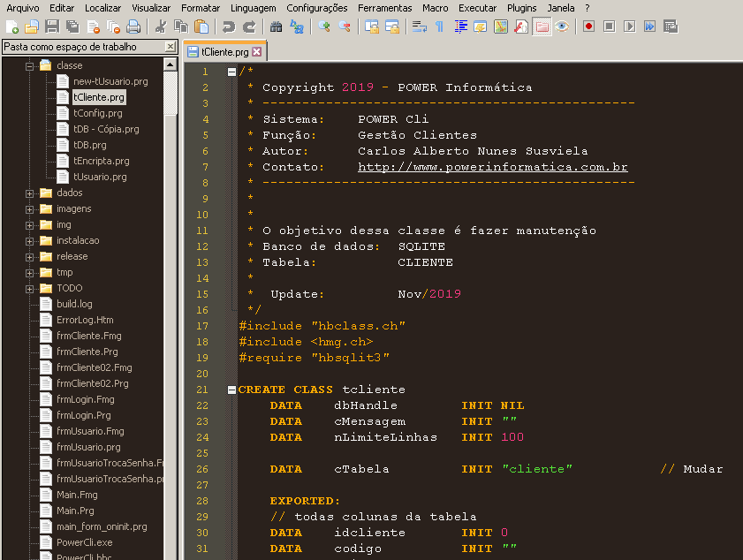The width and height of the screenshot is (743, 560).
Task: Toggle Folder as Workspace toolbar icon
Action: click(x=542, y=26)
